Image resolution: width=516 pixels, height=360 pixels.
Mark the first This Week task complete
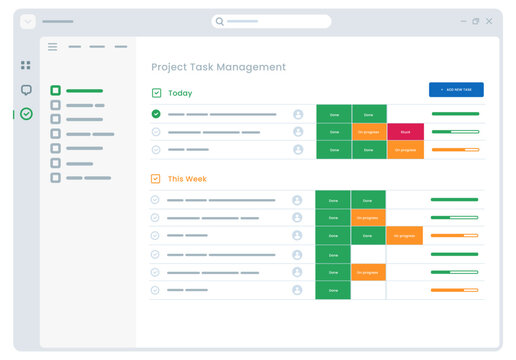click(x=155, y=200)
